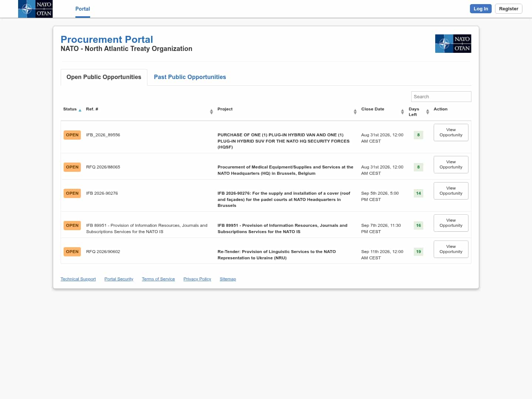532x399 pixels.
Task: Click OPEN status badge for IFB_2026_89556
Action: point(72,135)
